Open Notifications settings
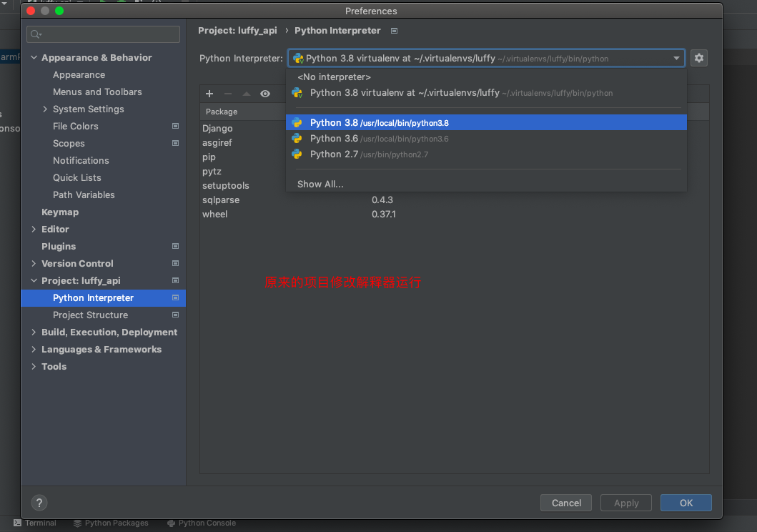 81,160
